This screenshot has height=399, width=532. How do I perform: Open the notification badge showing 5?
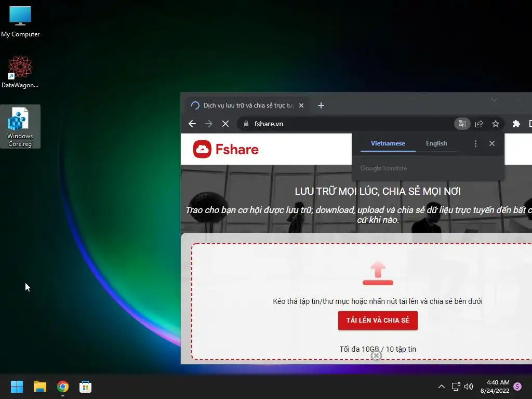tap(517, 387)
